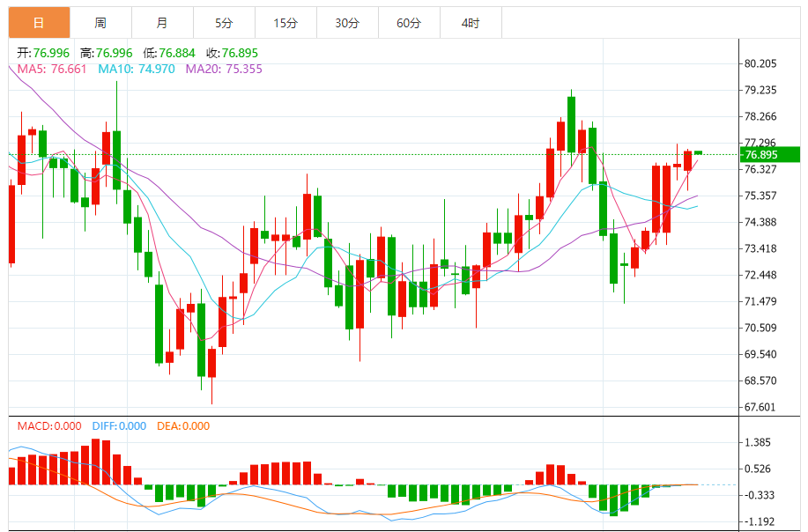Click the 67.601 price axis label
The height and width of the screenshot is (532, 808).
click(760, 408)
